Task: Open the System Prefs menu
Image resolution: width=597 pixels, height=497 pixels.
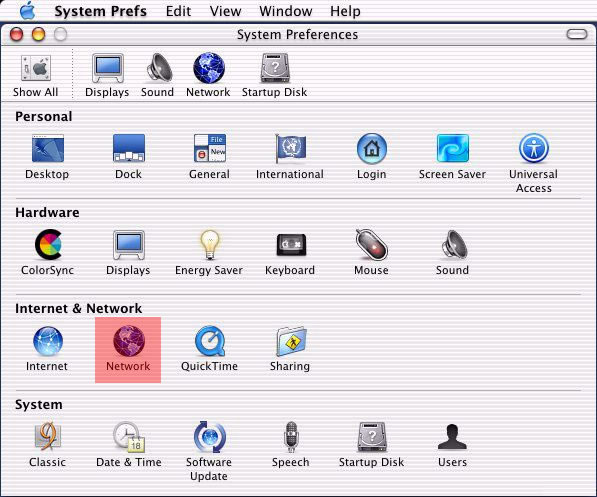Action: (x=101, y=11)
